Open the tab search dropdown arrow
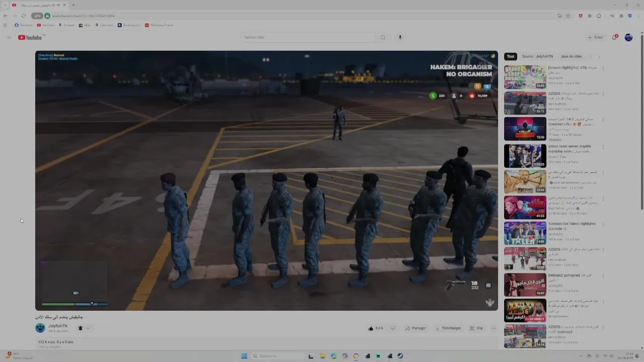Image resolution: width=644 pixels, height=362 pixels. tap(5, 5)
